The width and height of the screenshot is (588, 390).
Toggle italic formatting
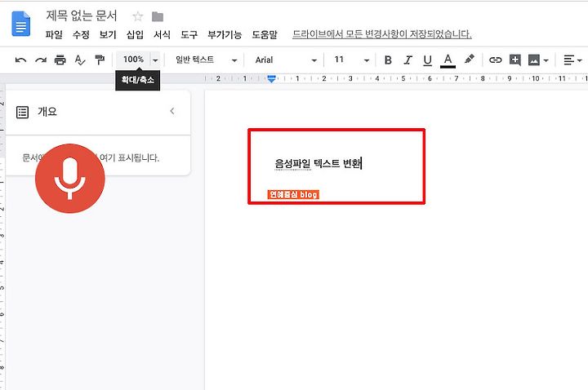408,60
